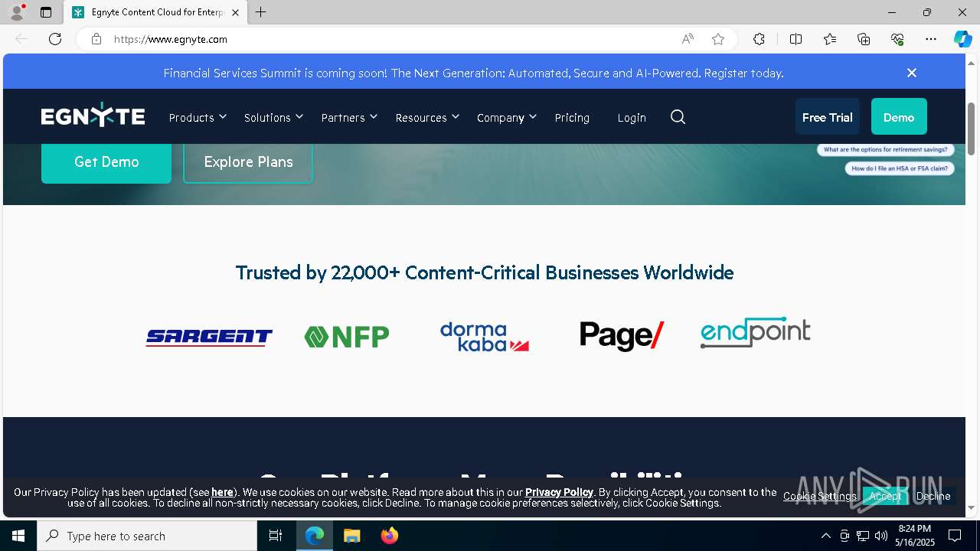
Task: Open a new tab with the plus button
Action: pos(261,12)
